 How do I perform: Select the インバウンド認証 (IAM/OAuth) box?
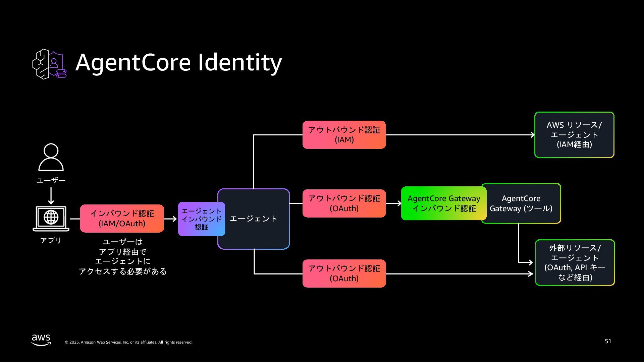(x=122, y=219)
